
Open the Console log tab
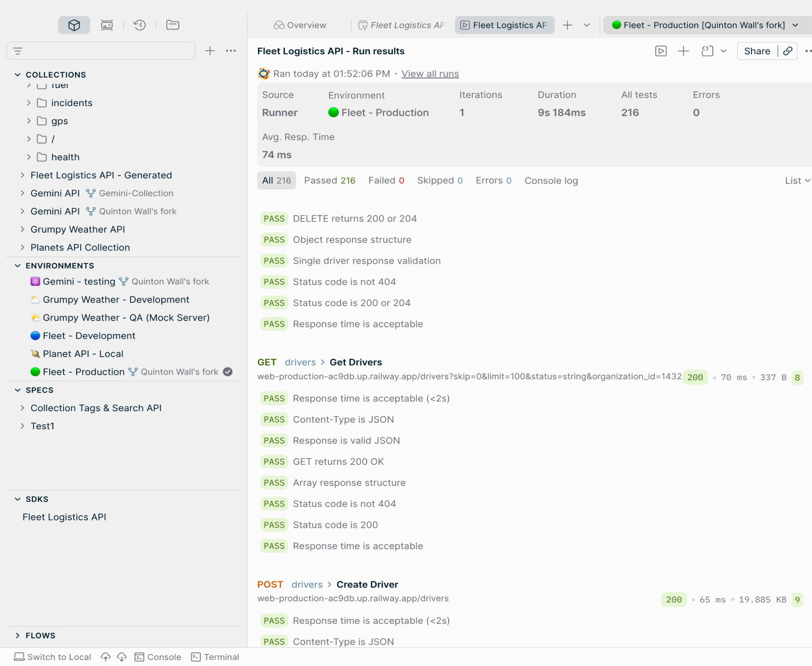[551, 180]
